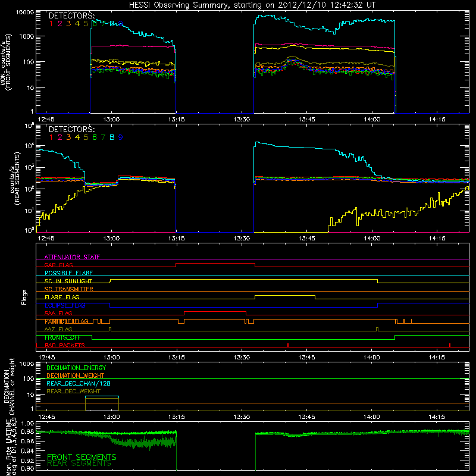
Task: Select the SAA_FLAG label
Action: pos(58,314)
